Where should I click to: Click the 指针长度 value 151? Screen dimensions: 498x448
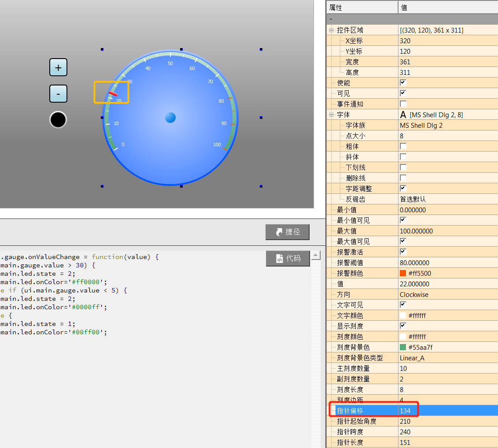(448, 442)
